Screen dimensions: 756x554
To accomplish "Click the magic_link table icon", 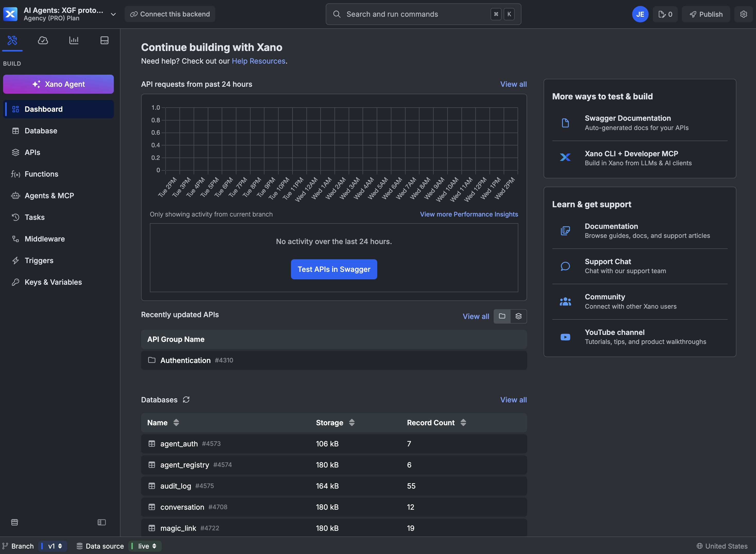I will 152,528.
